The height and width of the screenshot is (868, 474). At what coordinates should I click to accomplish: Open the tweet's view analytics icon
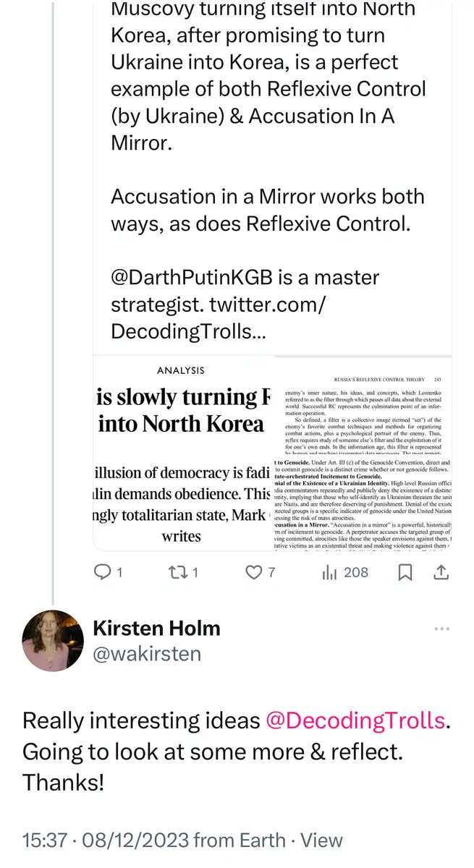click(330, 573)
